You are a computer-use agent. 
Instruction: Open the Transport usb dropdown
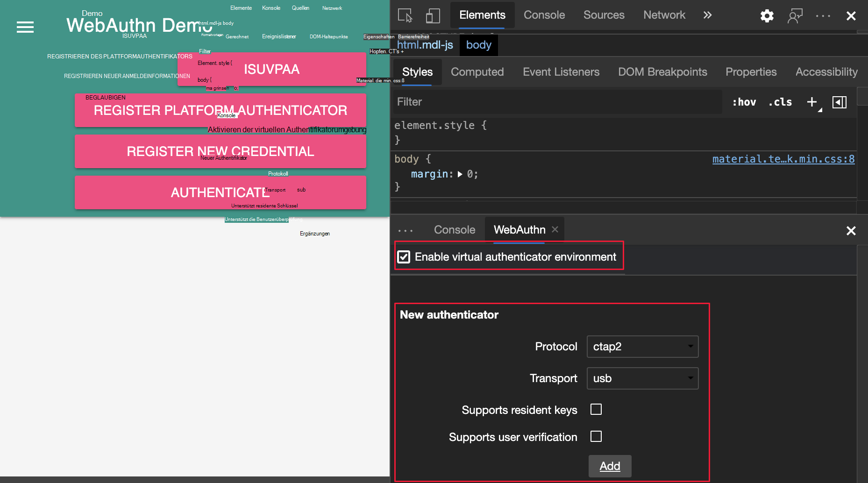pyautogui.click(x=642, y=378)
